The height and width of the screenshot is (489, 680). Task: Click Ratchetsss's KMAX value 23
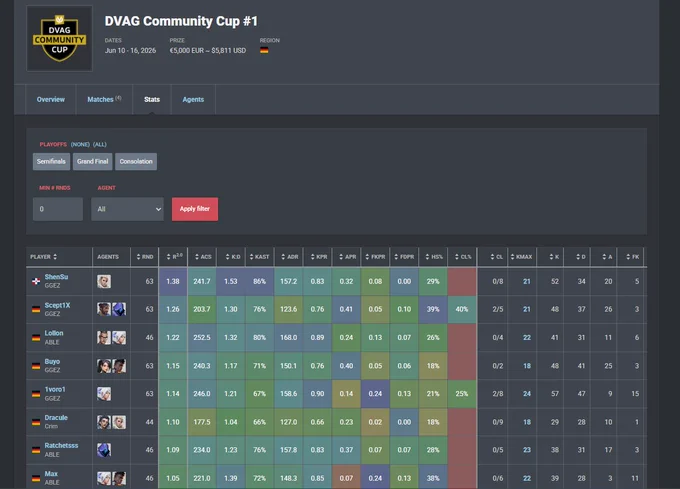(x=526, y=450)
